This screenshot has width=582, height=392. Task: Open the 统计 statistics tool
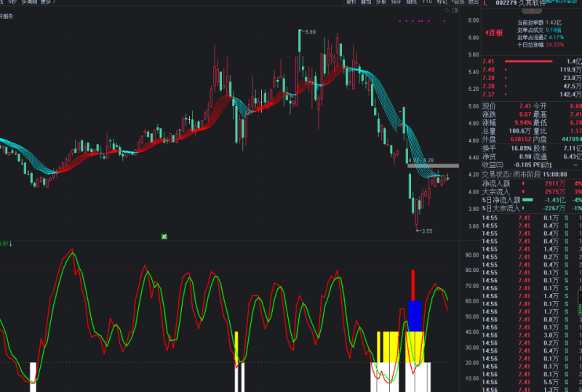click(396, 2)
